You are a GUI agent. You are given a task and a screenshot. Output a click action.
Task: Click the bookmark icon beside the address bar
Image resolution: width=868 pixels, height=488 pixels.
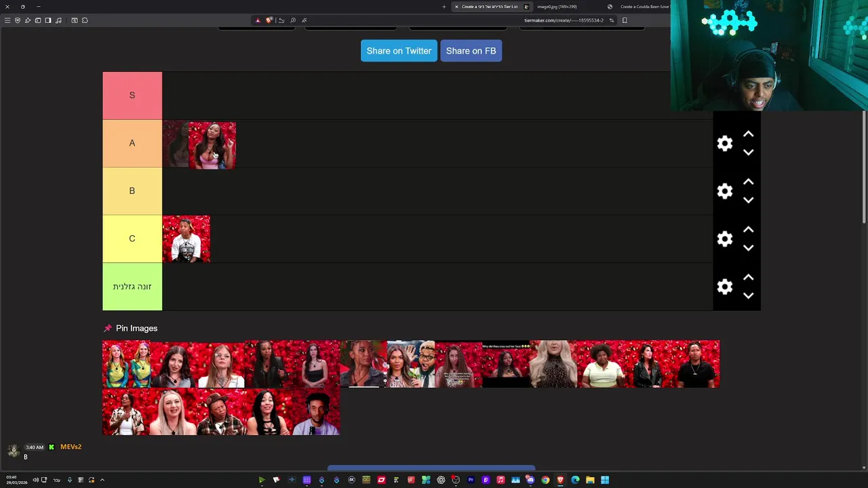coord(625,20)
